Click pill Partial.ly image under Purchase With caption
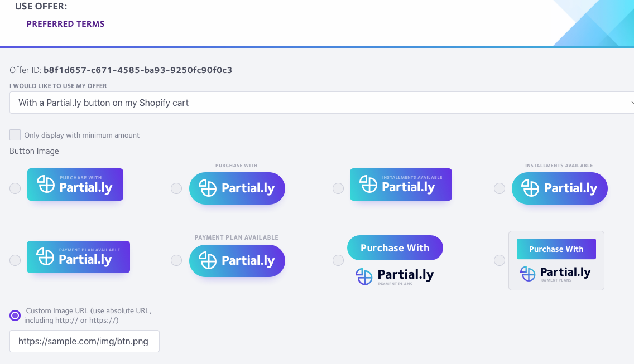Screen dimensions: 634x364 (237, 188)
